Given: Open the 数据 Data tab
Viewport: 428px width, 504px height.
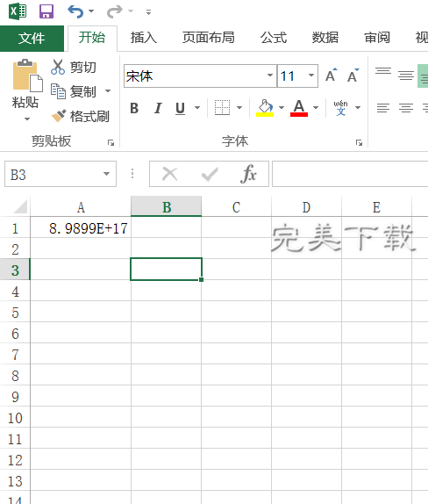Looking at the screenshot, I should click(325, 38).
